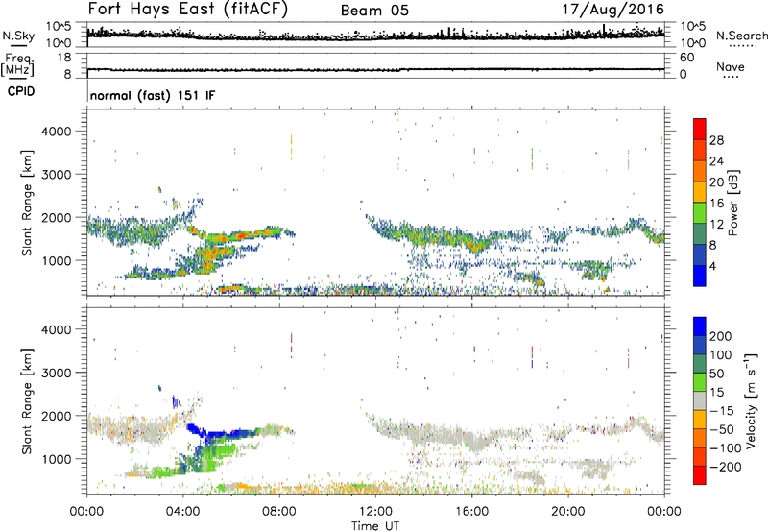
Task: Click 'Slant Range [km]' beside the power panel
Action: [27, 203]
